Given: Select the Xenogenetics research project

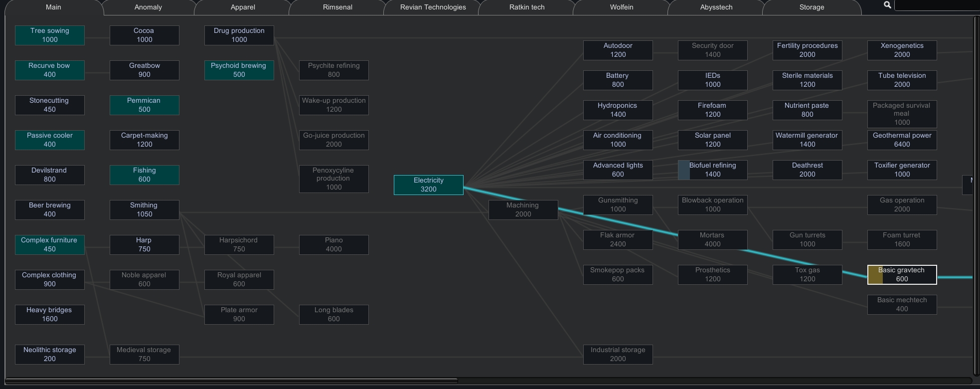Looking at the screenshot, I should 902,50.
